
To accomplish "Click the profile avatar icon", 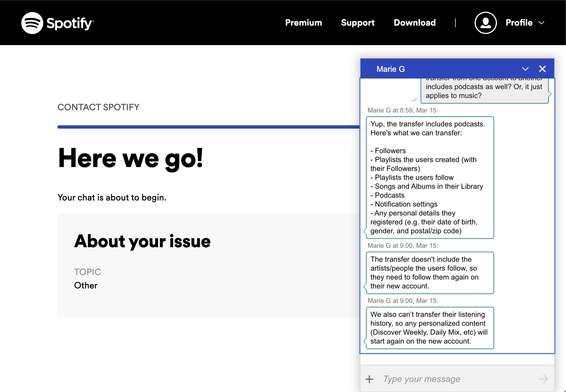I will click(486, 23).
